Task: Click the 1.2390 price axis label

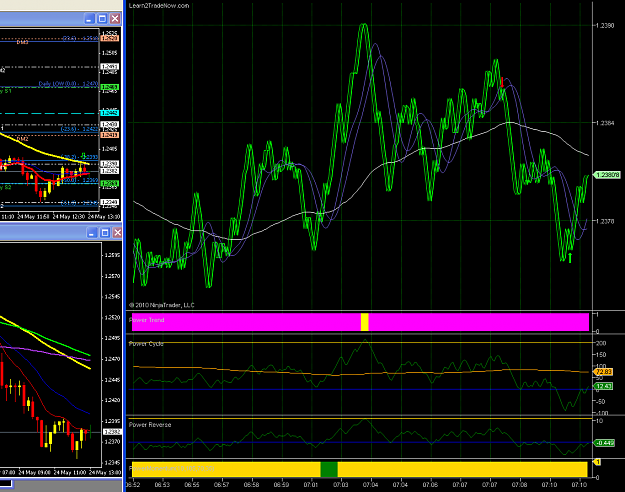Action: [x=605, y=26]
